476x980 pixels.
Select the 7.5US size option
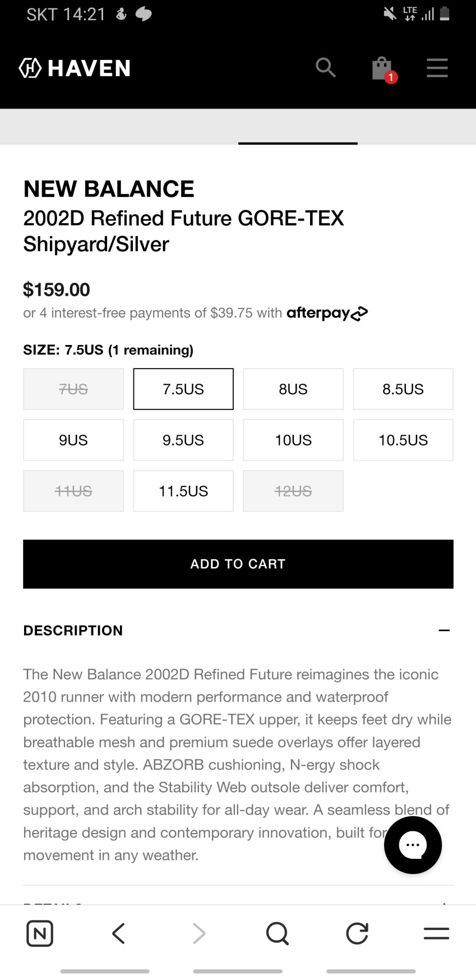[183, 389]
